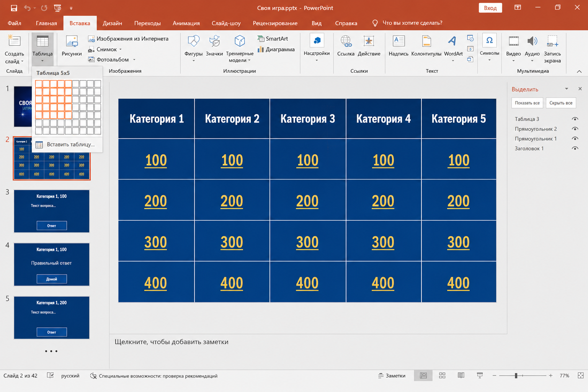Click the Значки (Icons) button

pos(214,46)
